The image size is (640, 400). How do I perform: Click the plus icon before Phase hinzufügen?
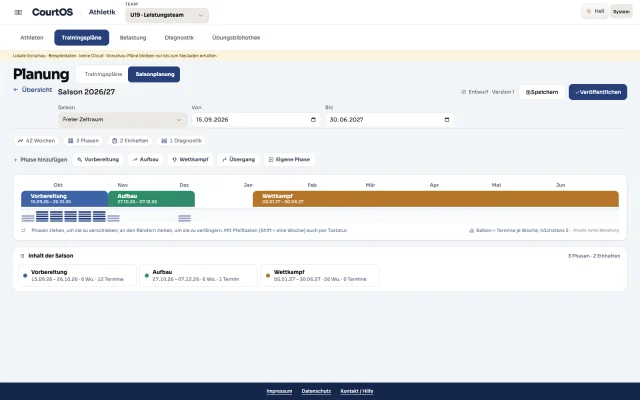(16, 160)
